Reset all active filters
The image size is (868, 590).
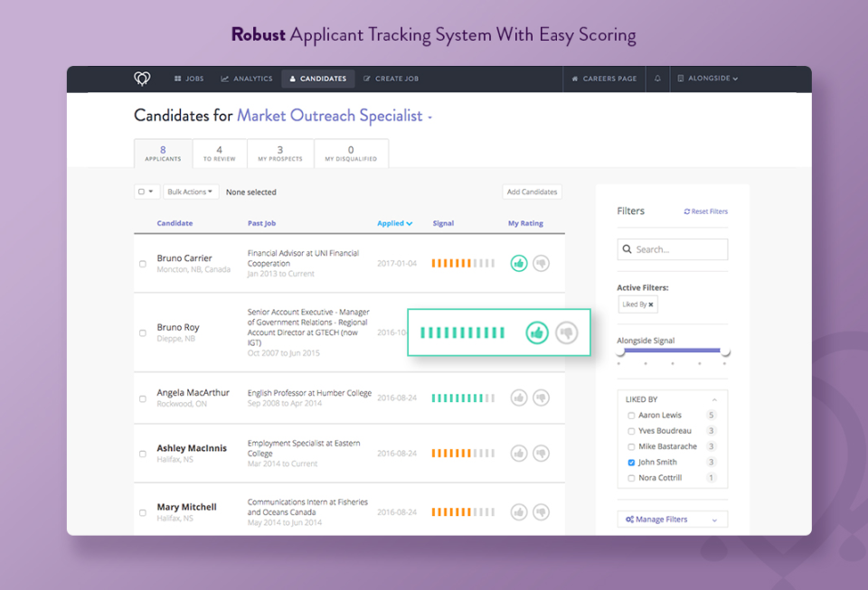click(x=705, y=211)
